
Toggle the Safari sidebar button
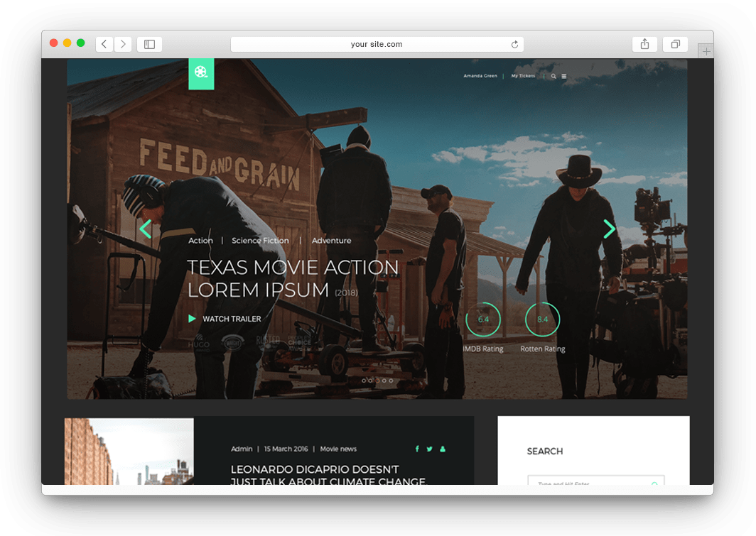(x=149, y=44)
